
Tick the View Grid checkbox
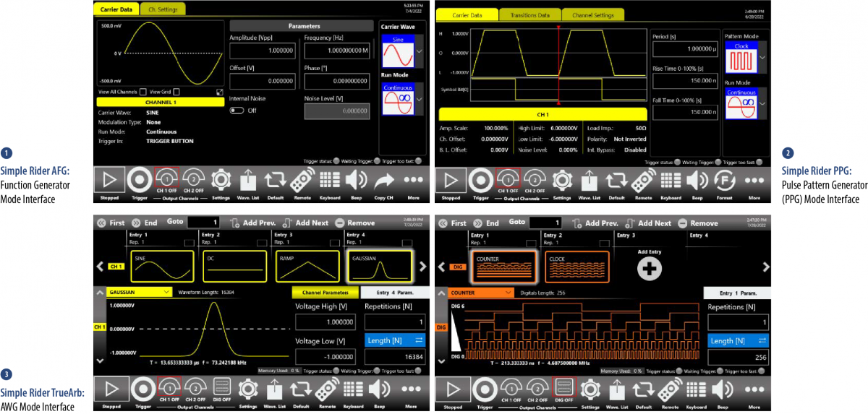coord(176,92)
